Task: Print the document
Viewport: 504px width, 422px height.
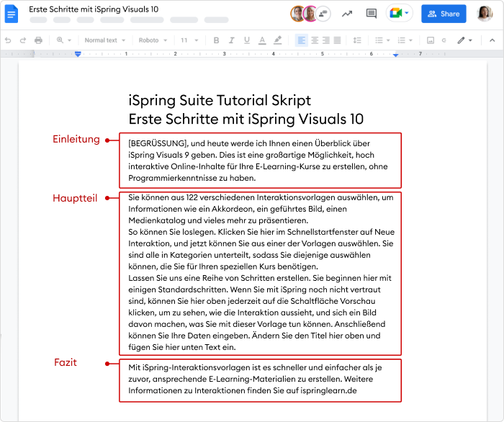Action: coord(39,40)
